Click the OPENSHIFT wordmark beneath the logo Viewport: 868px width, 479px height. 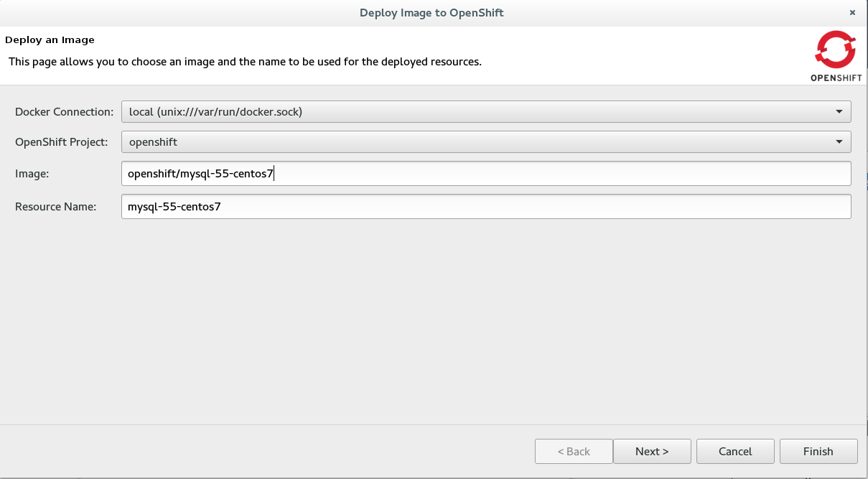tap(836, 77)
